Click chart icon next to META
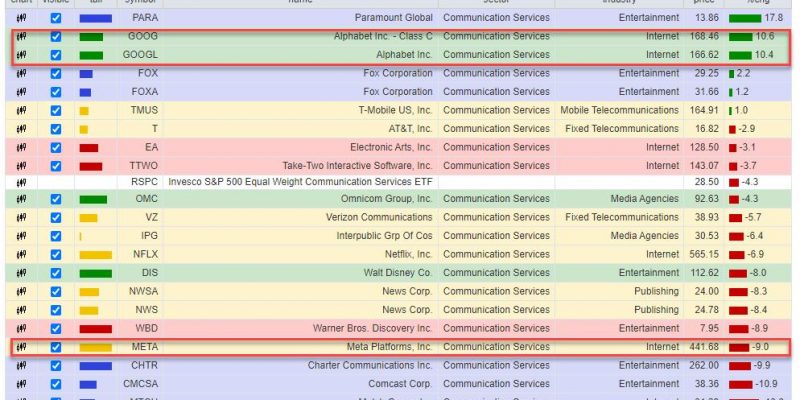Image resolution: width=800 pixels, height=400 pixels. [21, 347]
